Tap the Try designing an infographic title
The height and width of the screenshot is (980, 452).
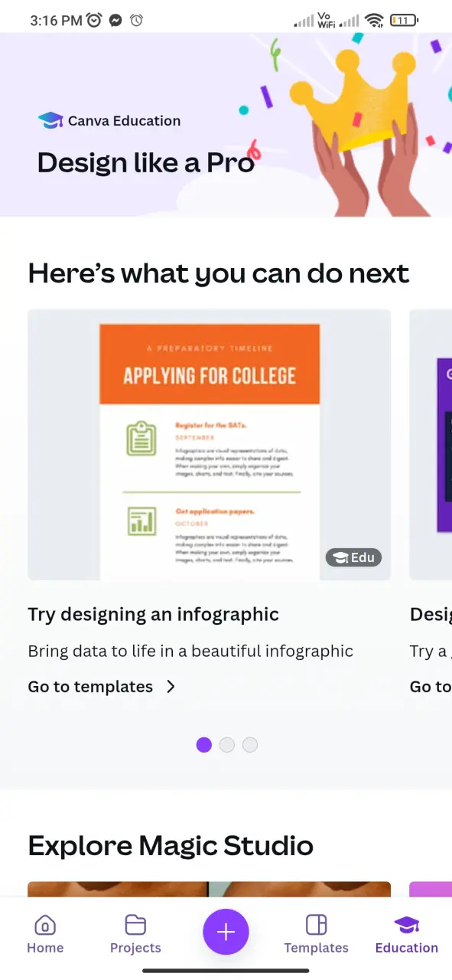coord(154,614)
